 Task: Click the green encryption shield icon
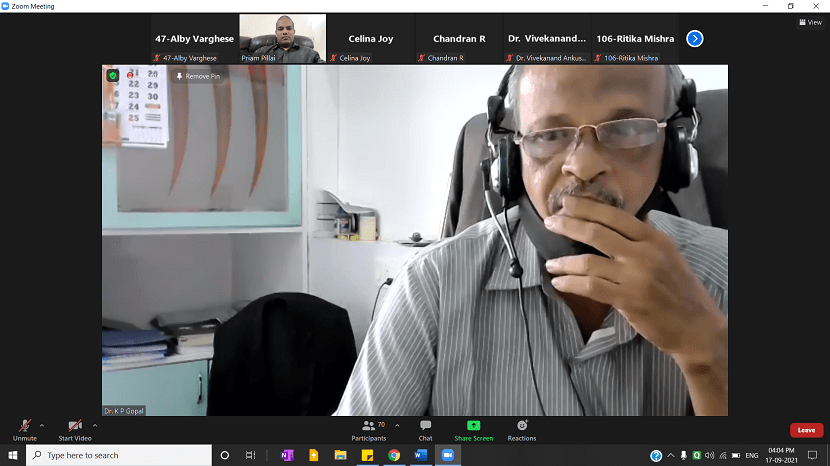(x=113, y=75)
